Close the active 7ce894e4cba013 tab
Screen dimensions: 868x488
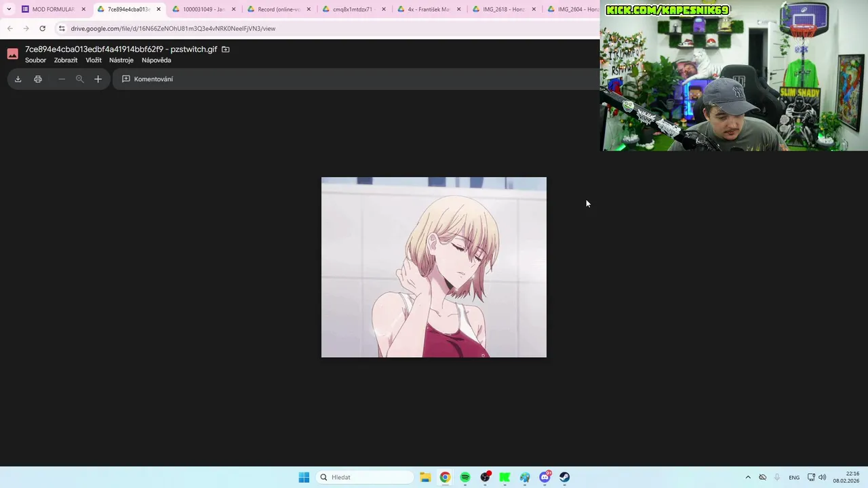pos(159,9)
